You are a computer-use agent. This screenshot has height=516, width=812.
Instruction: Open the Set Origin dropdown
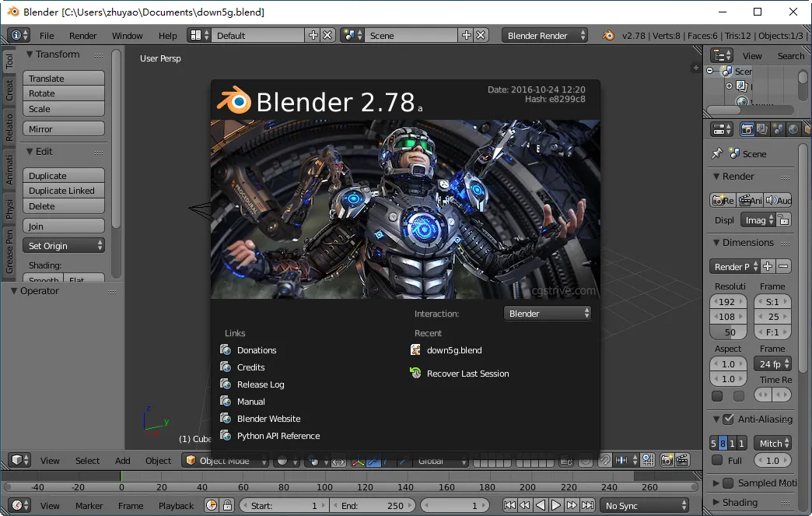pyautogui.click(x=64, y=246)
